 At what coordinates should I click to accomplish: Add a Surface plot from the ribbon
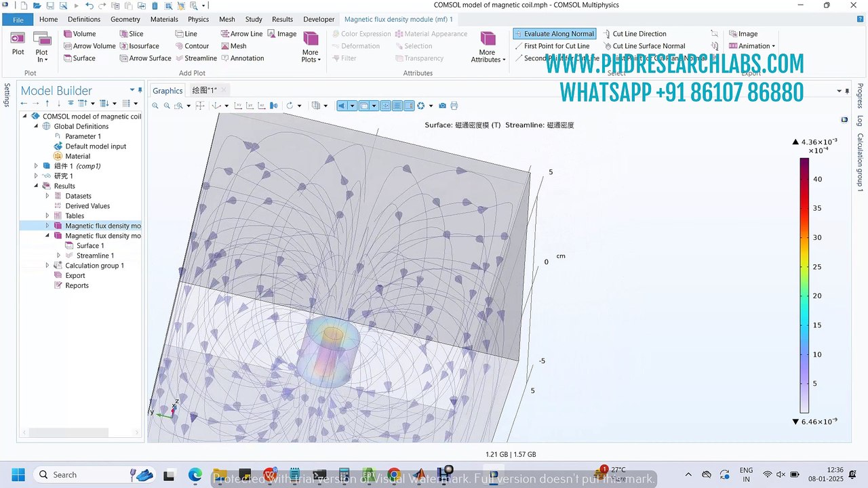(x=79, y=58)
